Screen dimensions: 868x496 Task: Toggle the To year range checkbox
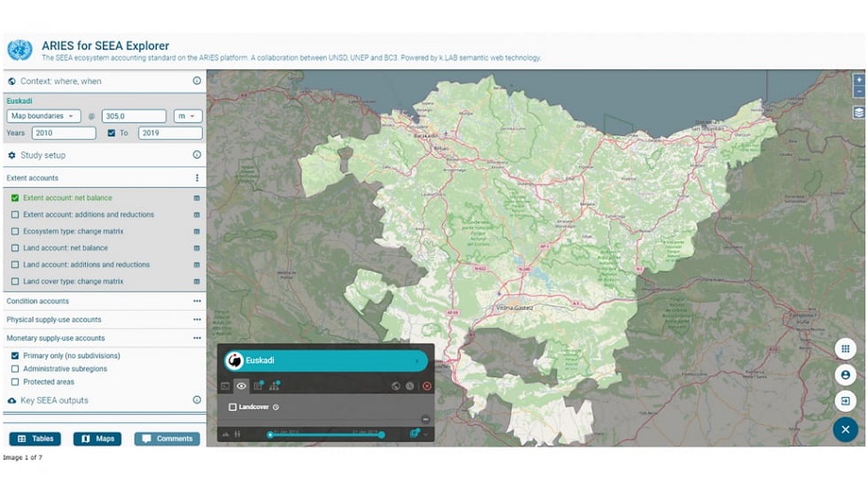click(111, 133)
